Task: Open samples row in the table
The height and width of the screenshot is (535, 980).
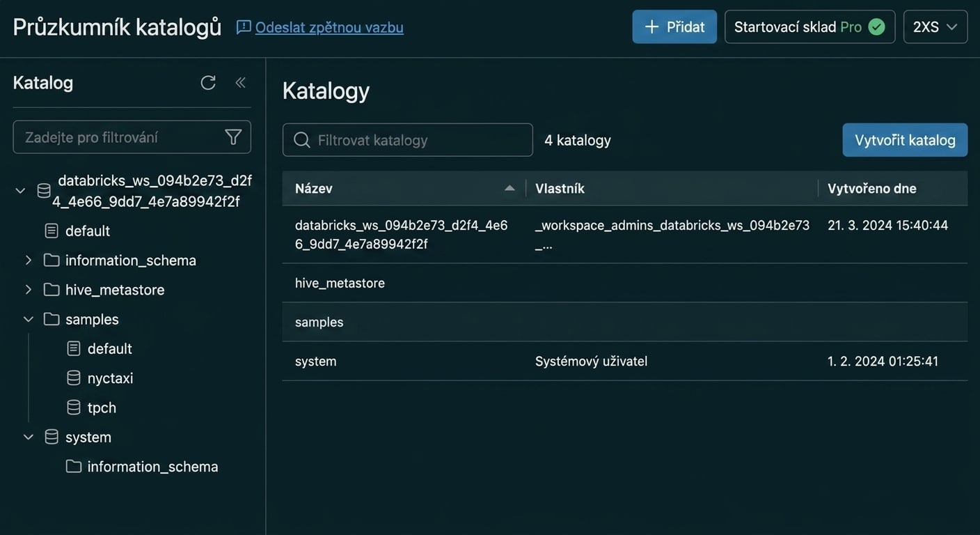Action: [x=319, y=323]
